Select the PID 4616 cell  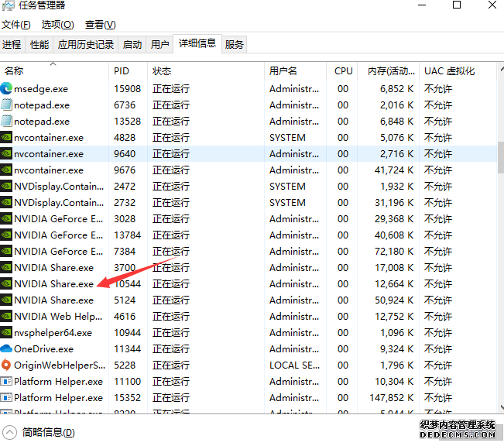point(125,316)
